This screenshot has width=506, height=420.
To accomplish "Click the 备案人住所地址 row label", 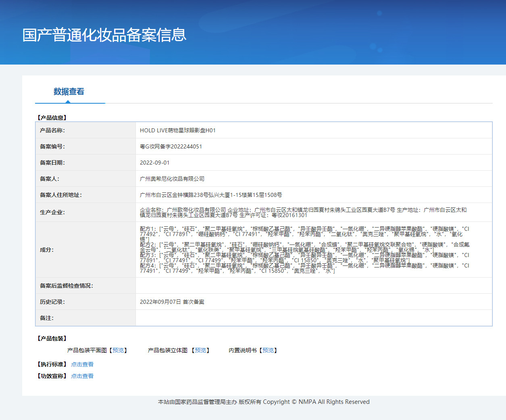I will point(61,195).
